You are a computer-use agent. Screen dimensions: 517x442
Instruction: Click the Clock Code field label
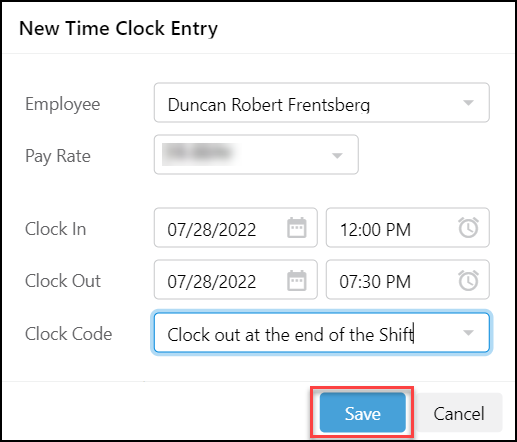(x=69, y=333)
